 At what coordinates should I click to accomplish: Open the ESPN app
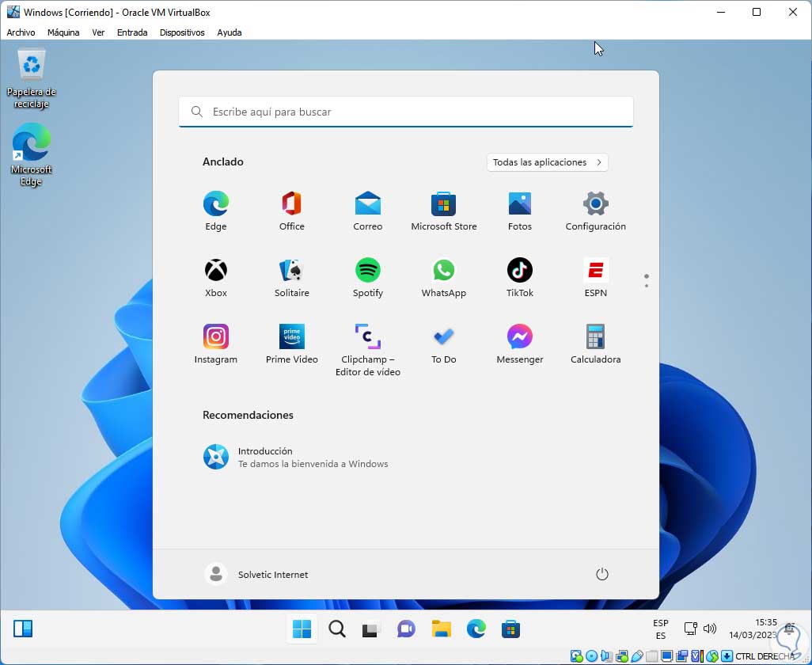(595, 278)
